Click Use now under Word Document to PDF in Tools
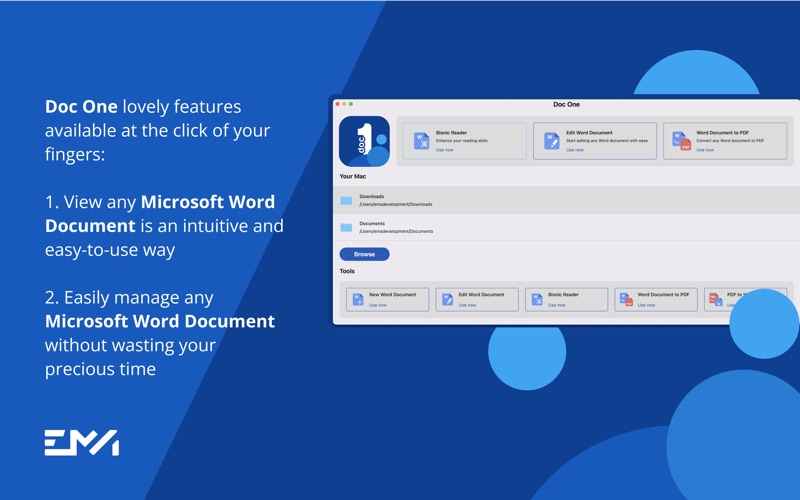This screenshot has width=800, height=500. (x=646, y=305)
